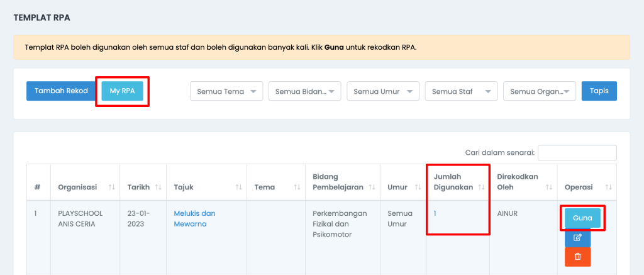Click the orange trash delete icon button
The image size is (644, 275).
pyautogui.click(x=577, y=257)
